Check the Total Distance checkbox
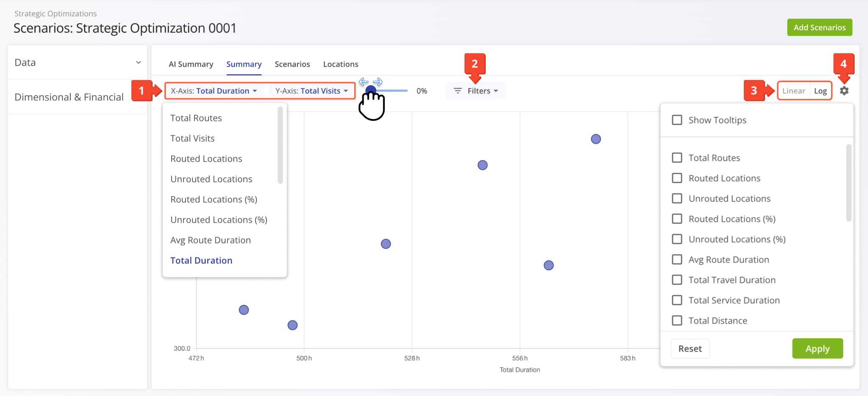868x396 pixels. click(x=677, y=321)
